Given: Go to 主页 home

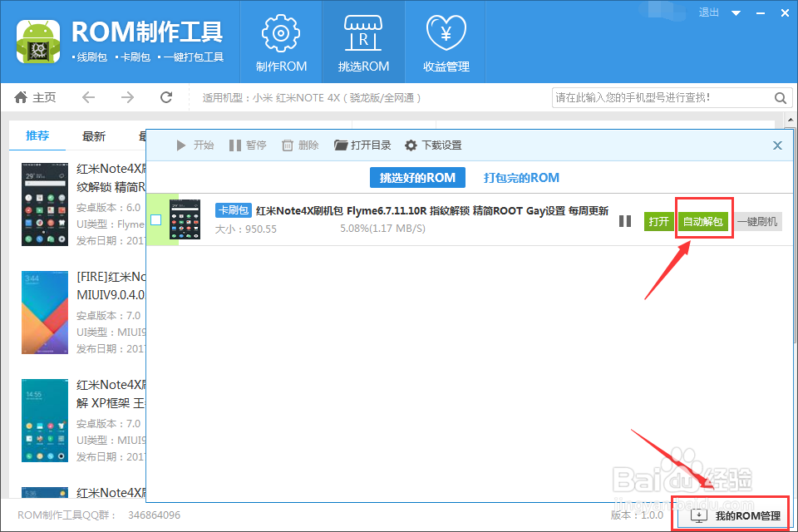Looking at the screenshot, I should click(35, 97).
